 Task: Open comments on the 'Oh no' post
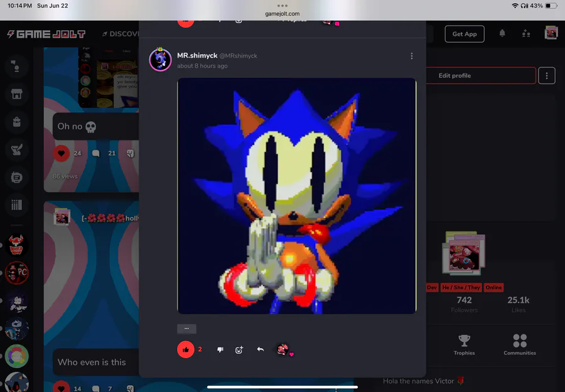[x=95, y=153]
